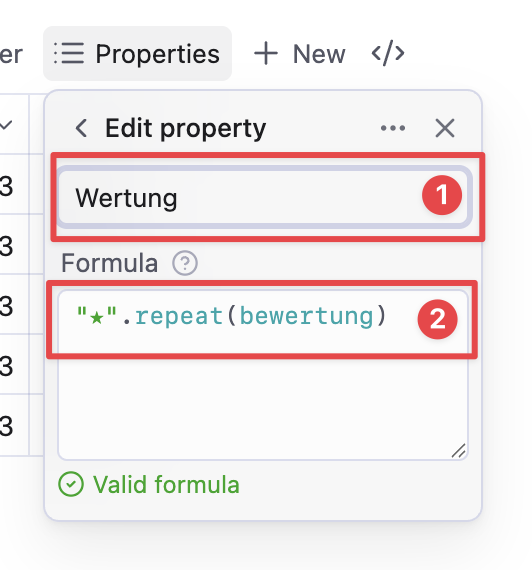Click the green Valid formula checkmark icon
532x570 pixels.
click(x=71, y=484)
